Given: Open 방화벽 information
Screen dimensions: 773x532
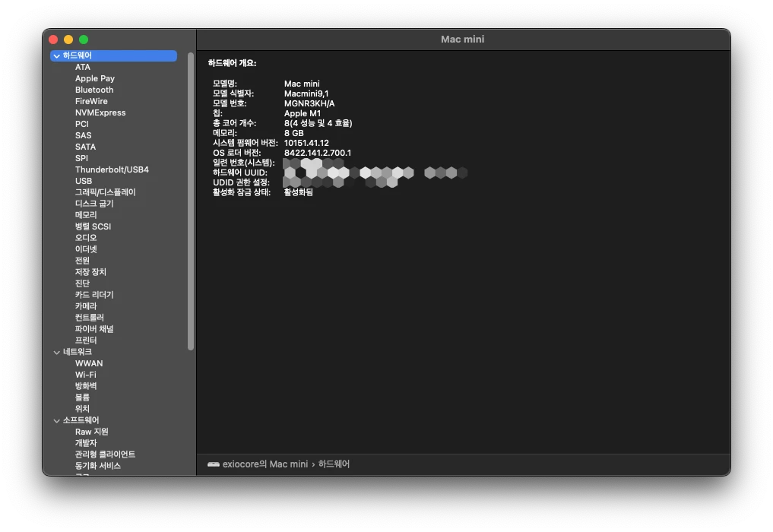Looking at the screenshot, I should click(x=86, y=385).
